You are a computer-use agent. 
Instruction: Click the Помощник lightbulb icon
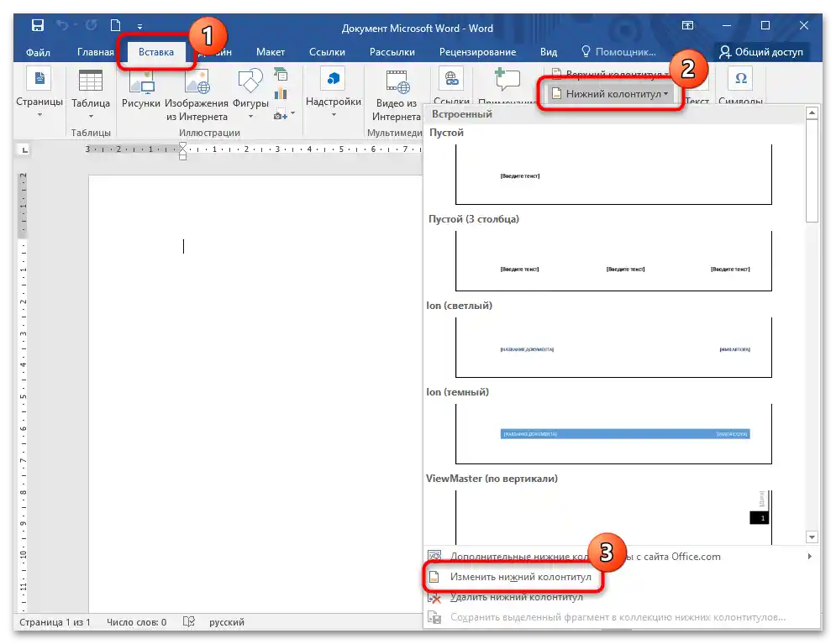click(x=586, y=51)
